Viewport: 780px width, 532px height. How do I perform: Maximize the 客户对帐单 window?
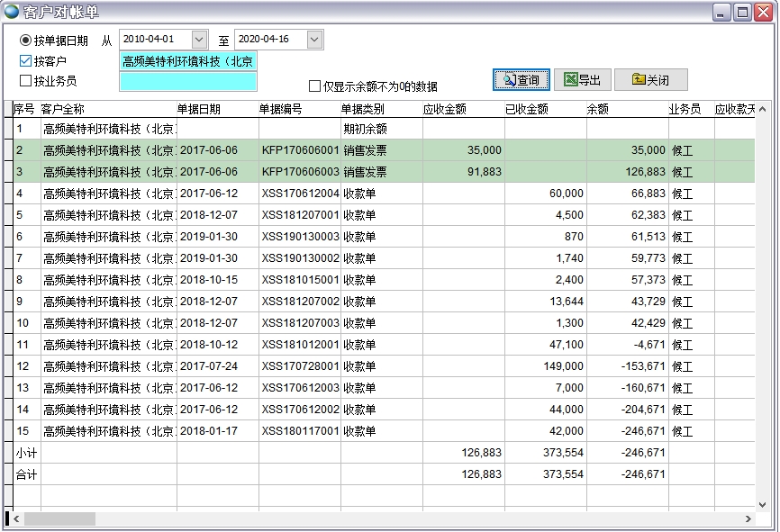pos(742,12)
